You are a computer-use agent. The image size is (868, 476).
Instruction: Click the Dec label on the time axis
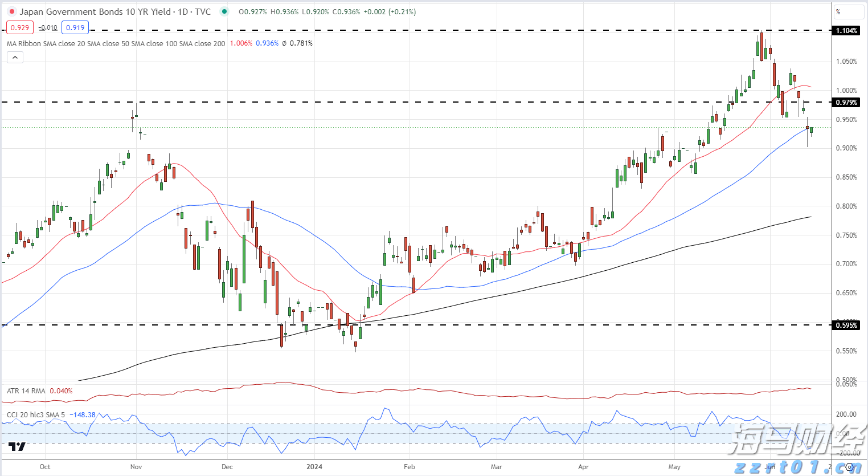(227, 467)
